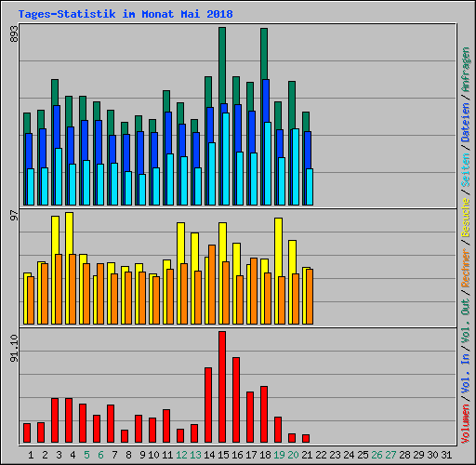The height and width of the screenshot is (465, 476).
Task: Click day label 10 on the x-axis
Action: pos(153,455)
